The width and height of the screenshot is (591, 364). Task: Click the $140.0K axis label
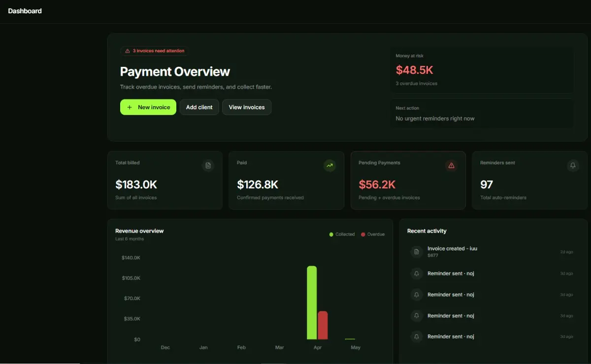(x=131, y=258)
